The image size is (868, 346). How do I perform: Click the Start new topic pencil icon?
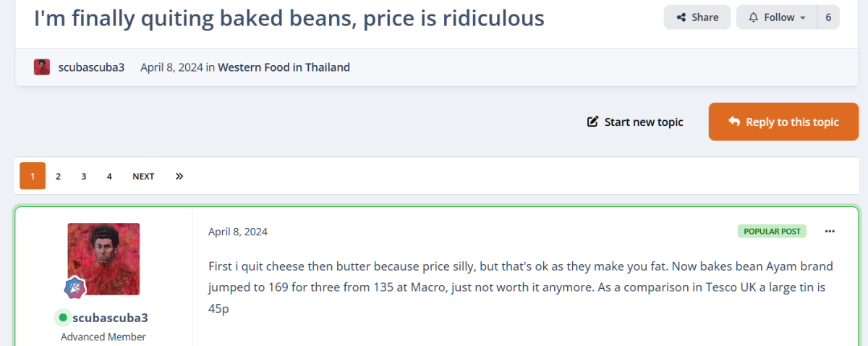click(593, 122)
